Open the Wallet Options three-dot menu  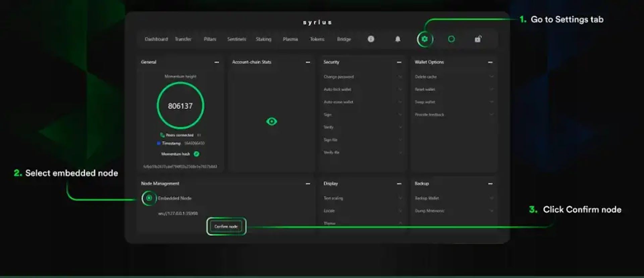[x=490, y=62]
